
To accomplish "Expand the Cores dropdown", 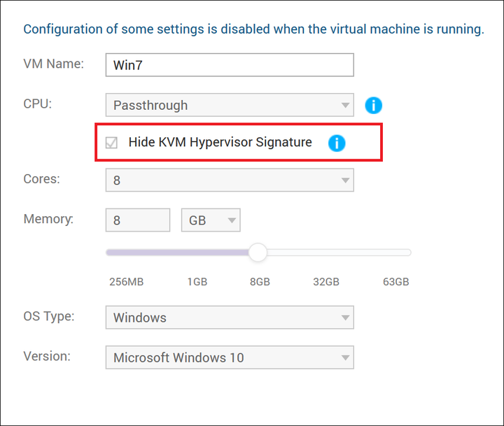I will click(x=230, y=180).
